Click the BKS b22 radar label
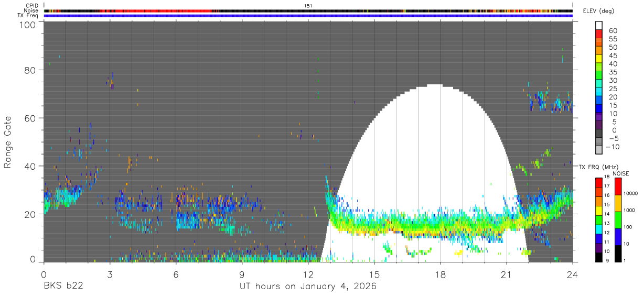Viewport: 644px width, 297px height. [x=63, y=287]
